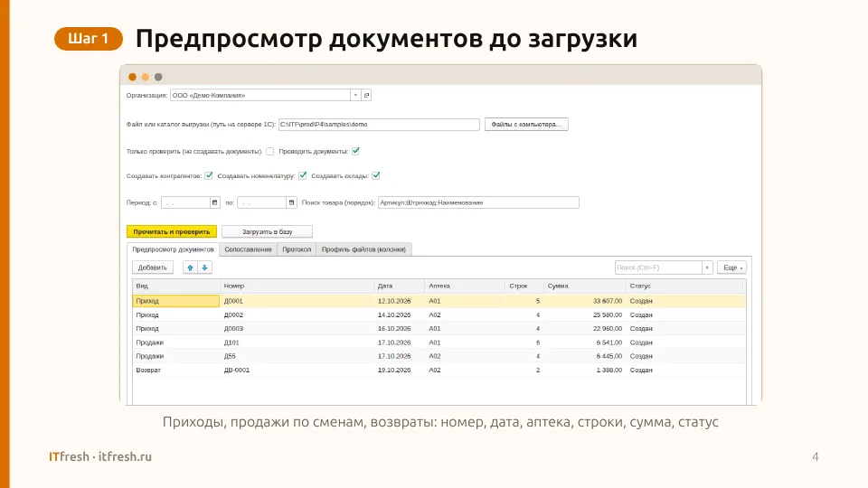The height and width of the screenshot is (488, 868).
Task: Switch to «Предпросмотр документов» tab
Action: click(x=173, y=249)
